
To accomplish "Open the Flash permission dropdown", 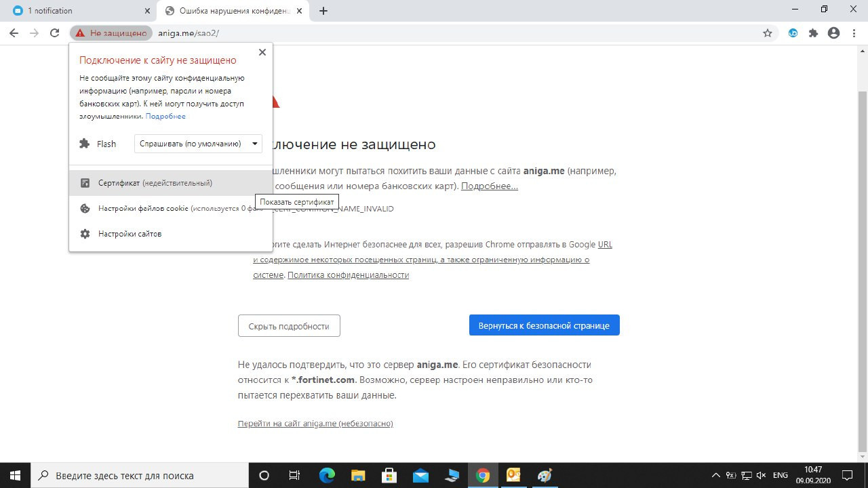I will click(x=198, y=144).
